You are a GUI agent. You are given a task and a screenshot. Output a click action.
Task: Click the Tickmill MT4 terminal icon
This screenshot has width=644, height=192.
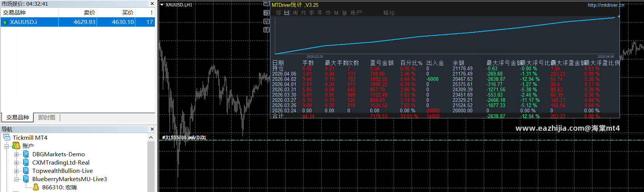point(6,138)
